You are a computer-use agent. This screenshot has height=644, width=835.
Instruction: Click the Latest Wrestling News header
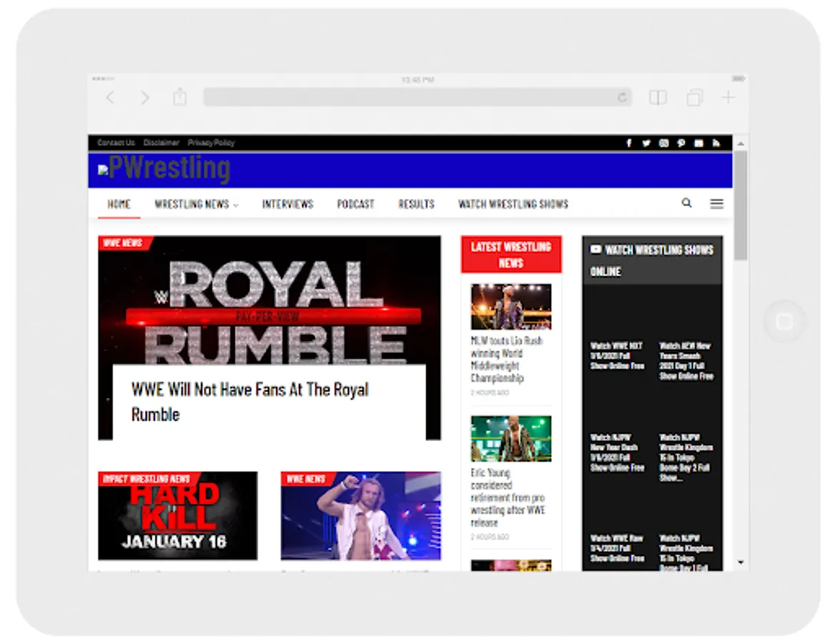point(511,255)
